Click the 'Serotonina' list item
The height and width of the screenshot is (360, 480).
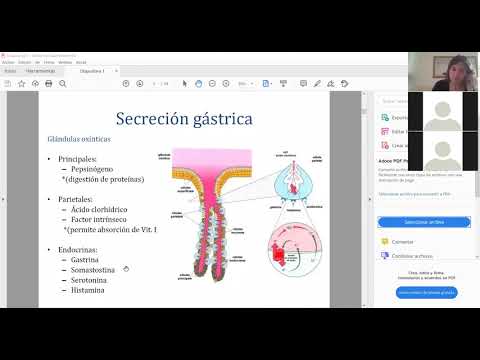89,280
